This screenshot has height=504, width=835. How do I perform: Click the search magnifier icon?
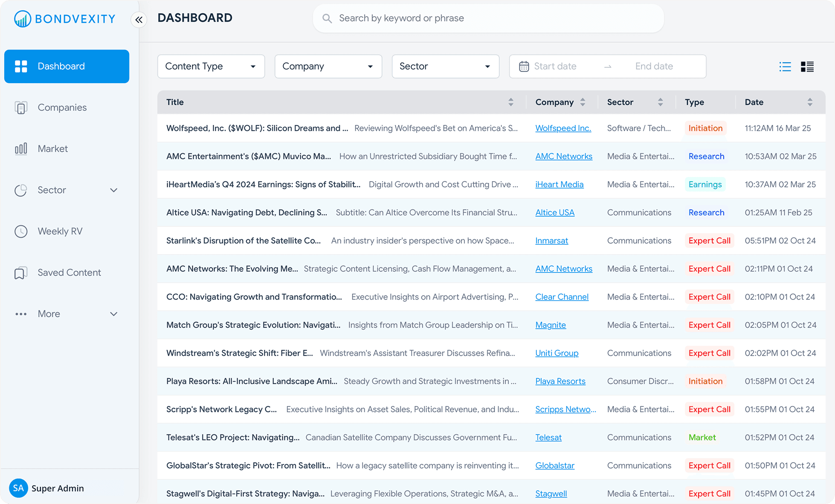click(x=327, y=18)
